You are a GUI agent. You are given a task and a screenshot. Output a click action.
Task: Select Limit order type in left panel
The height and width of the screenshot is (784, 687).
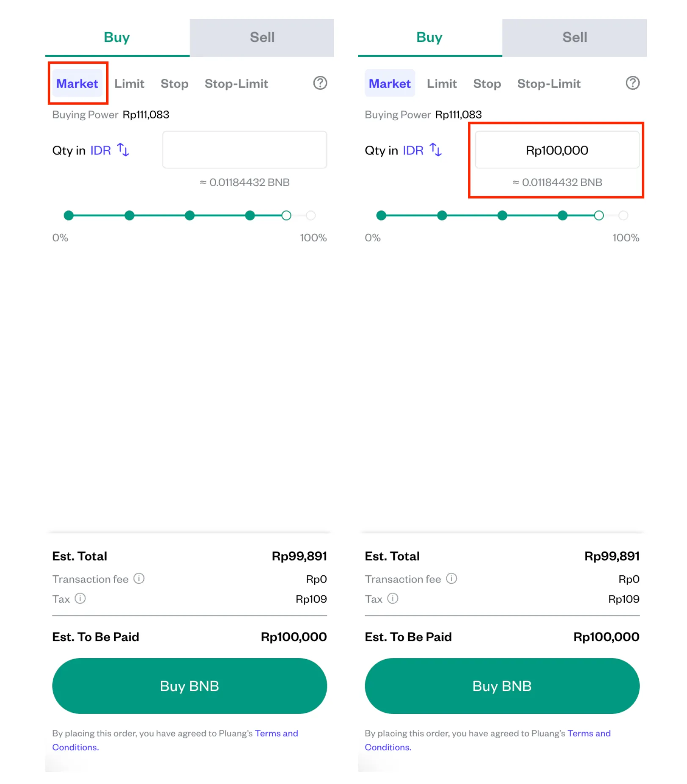pyautogui.click(x=129, y=83)
